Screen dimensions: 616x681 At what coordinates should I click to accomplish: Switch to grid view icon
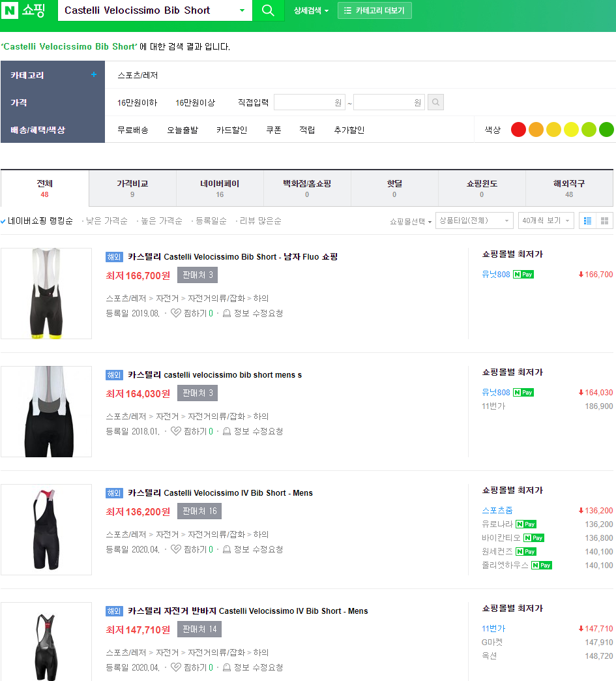604,220
